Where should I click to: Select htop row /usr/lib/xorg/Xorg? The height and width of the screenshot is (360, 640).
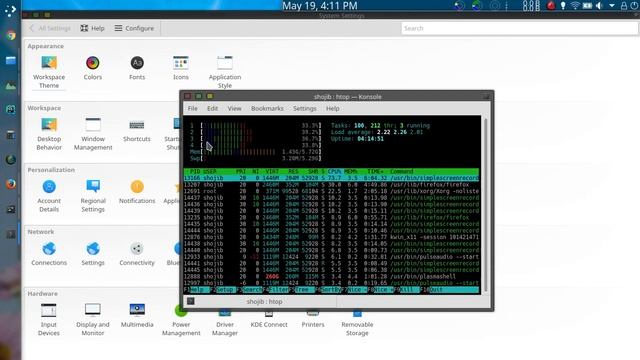click(x=331, y=191)
